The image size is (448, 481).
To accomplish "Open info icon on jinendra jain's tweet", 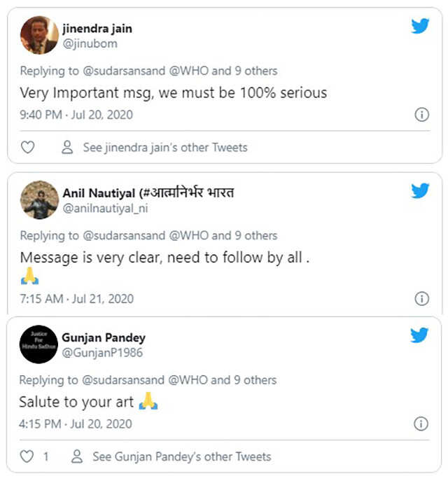I will click(x=421, y=115).
